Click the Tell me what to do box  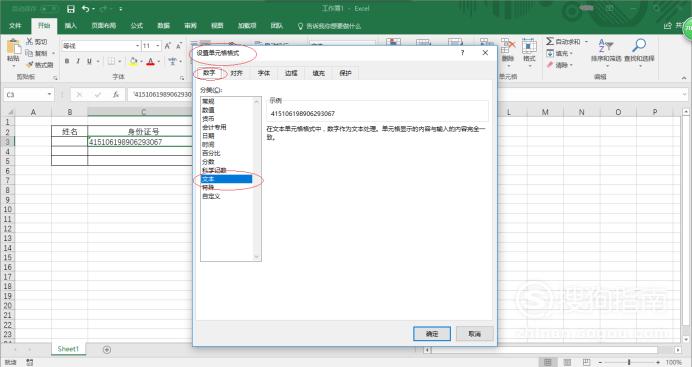(330, 26)
